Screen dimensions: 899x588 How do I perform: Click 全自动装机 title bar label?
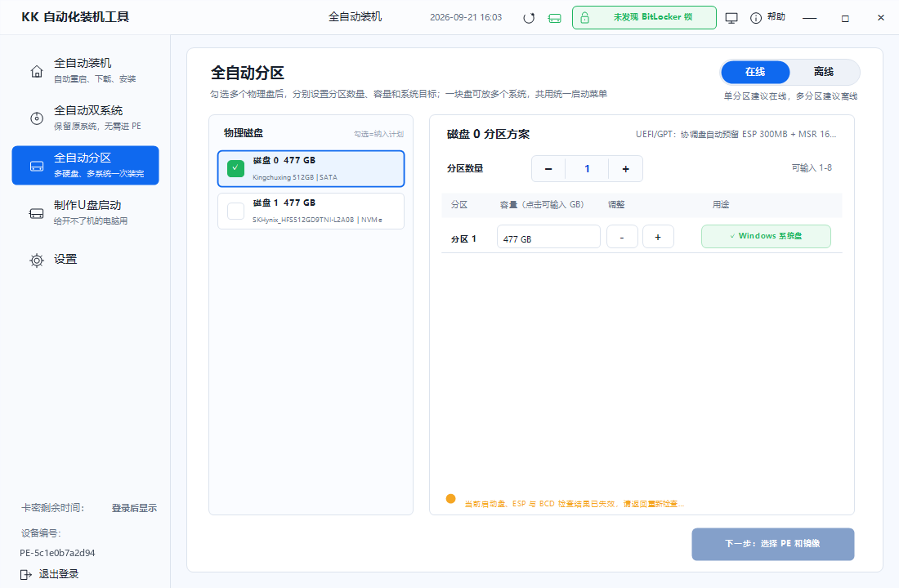355,17
